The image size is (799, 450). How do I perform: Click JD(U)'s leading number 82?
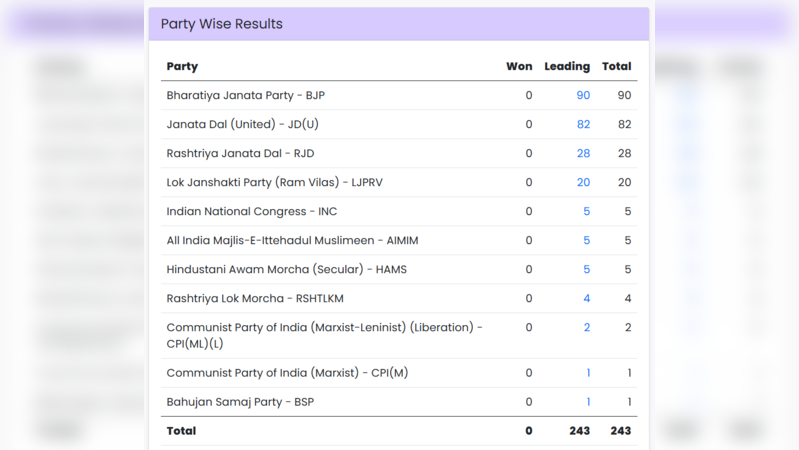click(583, 125)
